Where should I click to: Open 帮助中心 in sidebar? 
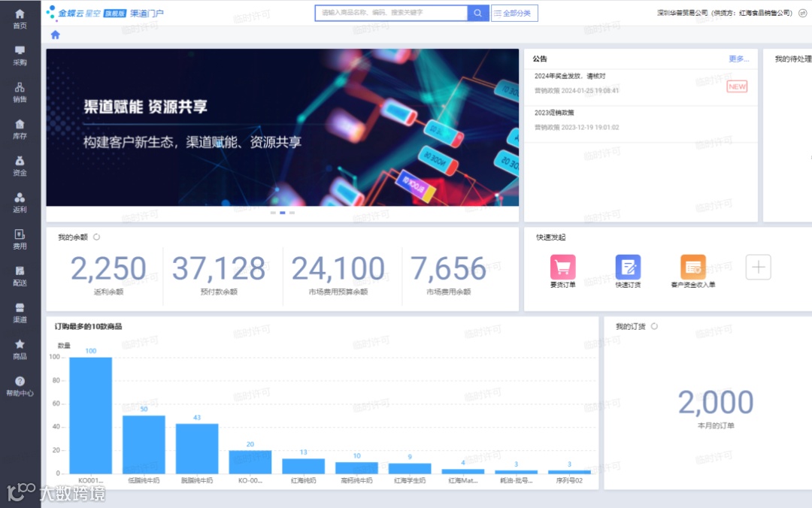click(x=20, y=386)
